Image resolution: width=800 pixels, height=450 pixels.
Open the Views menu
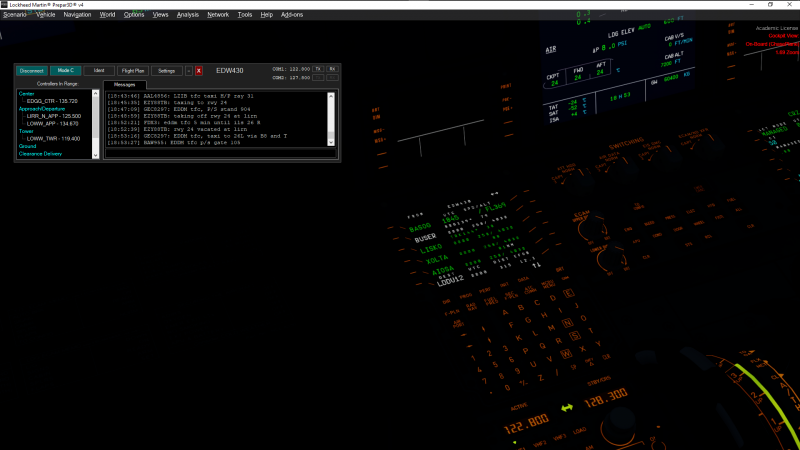click(160, 15)
